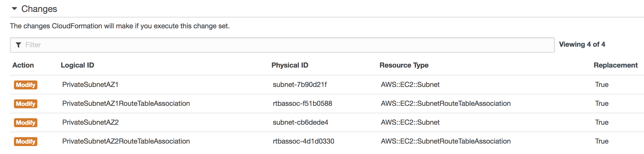Collapse the Changes section triangle
This screenshot has width=644, height=154.
coord(14,9)
